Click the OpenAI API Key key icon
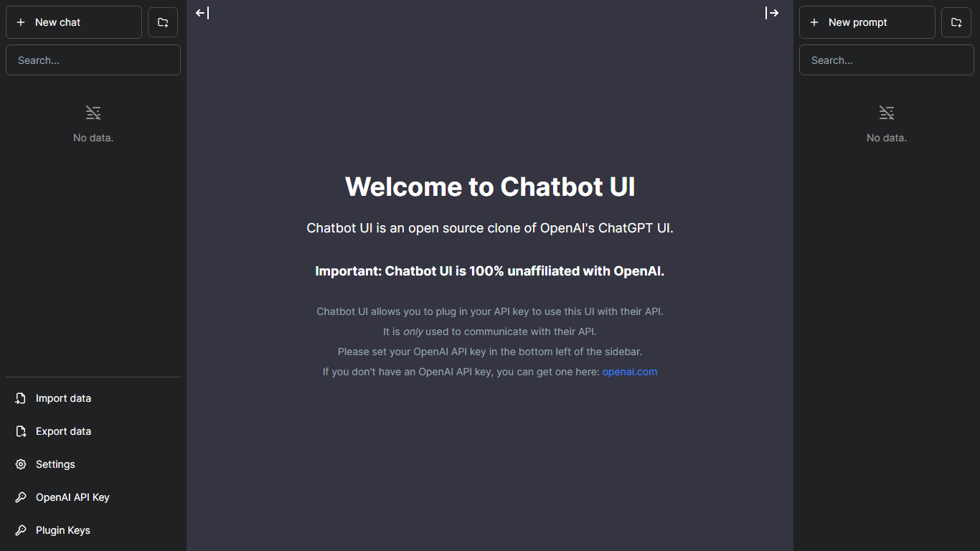 [21, 497]
